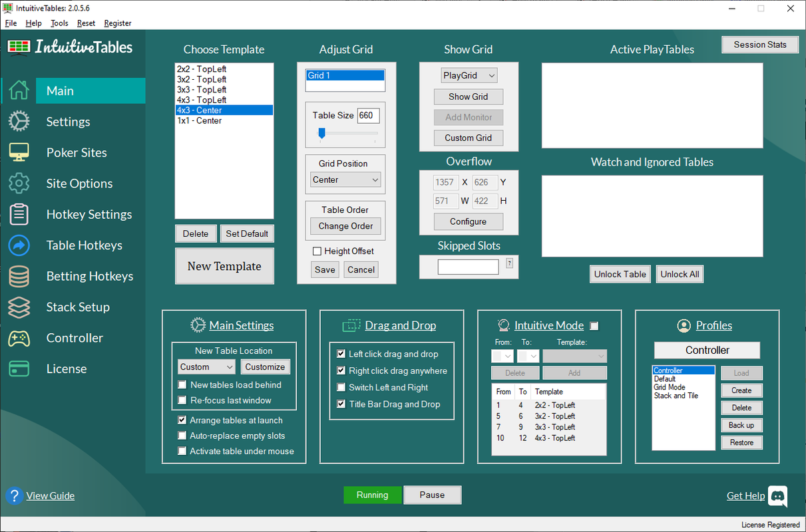Check New tables load behind

182,385
